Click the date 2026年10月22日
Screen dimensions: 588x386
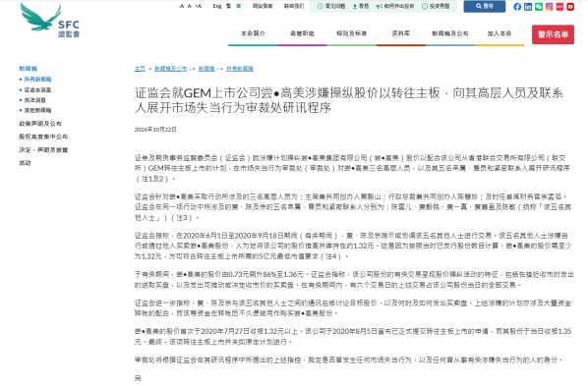155,130
